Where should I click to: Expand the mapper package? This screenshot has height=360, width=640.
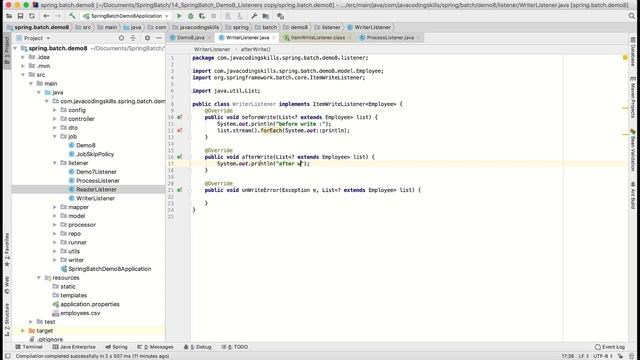[55, 207]
